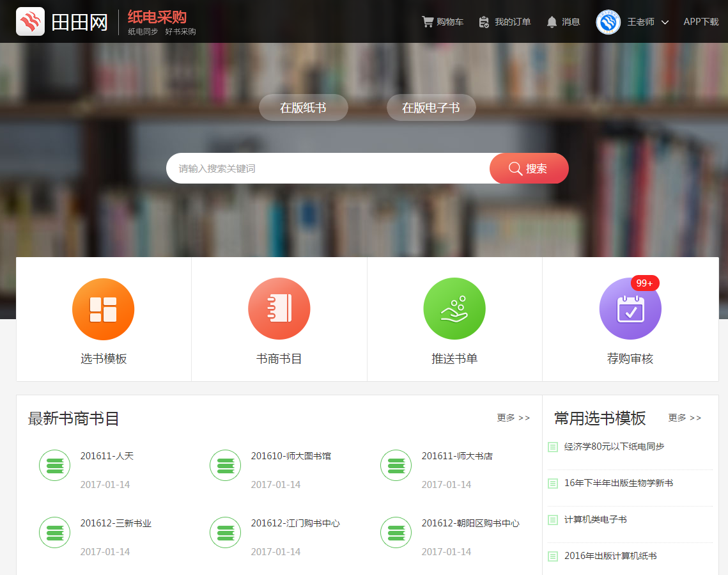
Task: Open catalog 201612-三新书业
Action: coord(116,523)
